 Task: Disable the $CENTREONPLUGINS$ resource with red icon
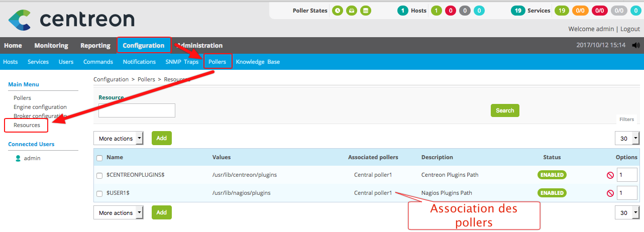point(610,175)
